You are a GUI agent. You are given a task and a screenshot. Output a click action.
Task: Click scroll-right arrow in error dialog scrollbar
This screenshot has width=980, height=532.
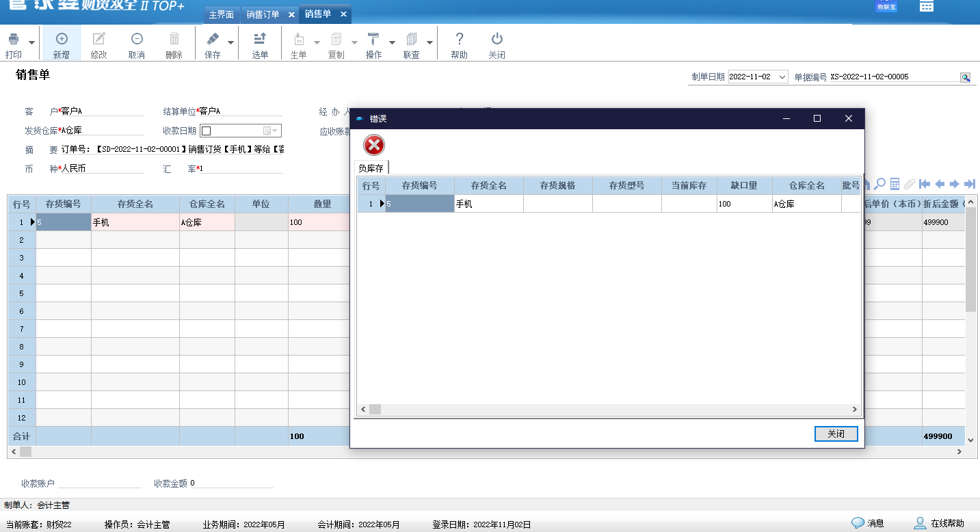pos(854,409)
